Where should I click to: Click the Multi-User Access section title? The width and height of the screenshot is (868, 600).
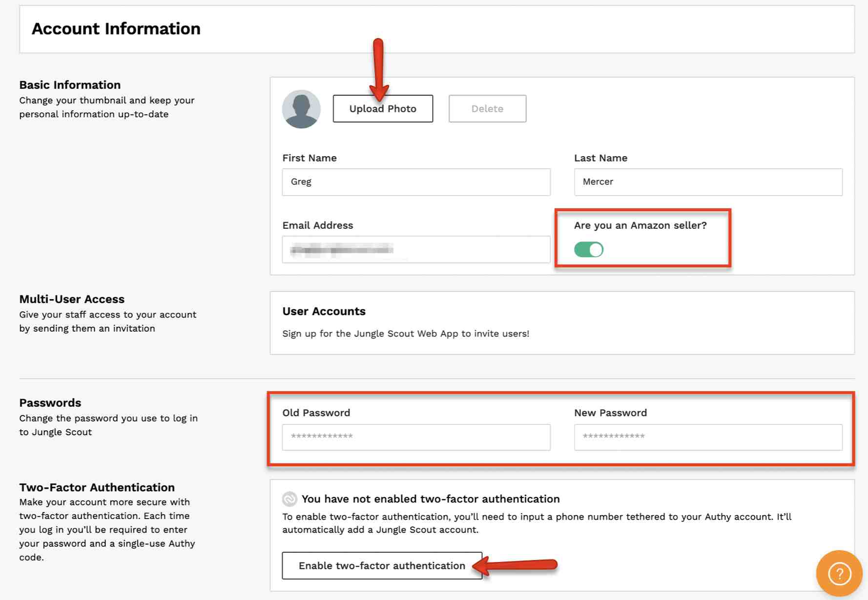coord(72,299)
